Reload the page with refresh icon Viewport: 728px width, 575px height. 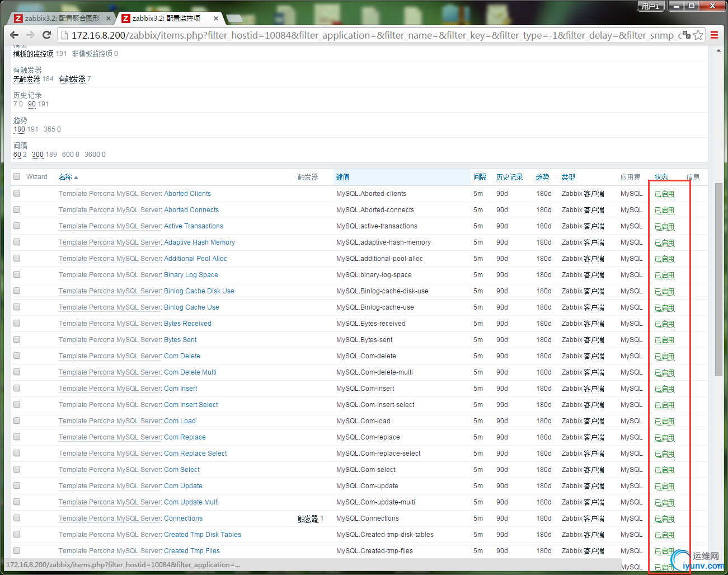click(x=47, y=35)
